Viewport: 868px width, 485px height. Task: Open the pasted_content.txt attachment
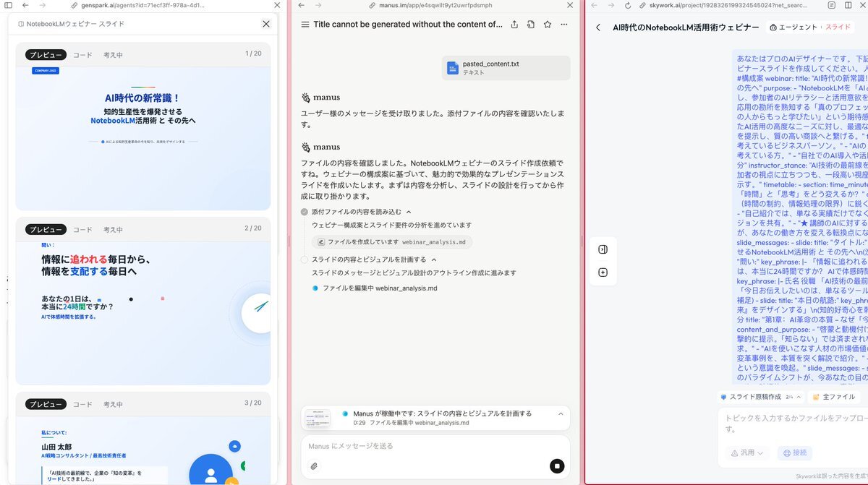506,68
